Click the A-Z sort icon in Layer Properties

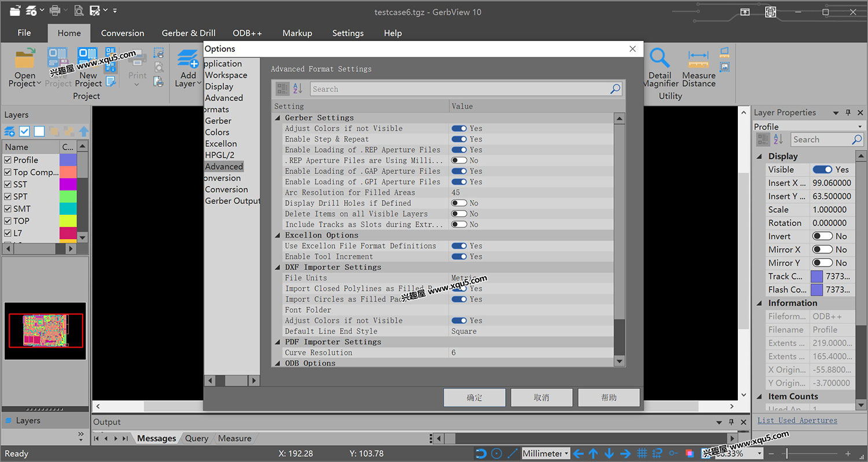[778, 139]
